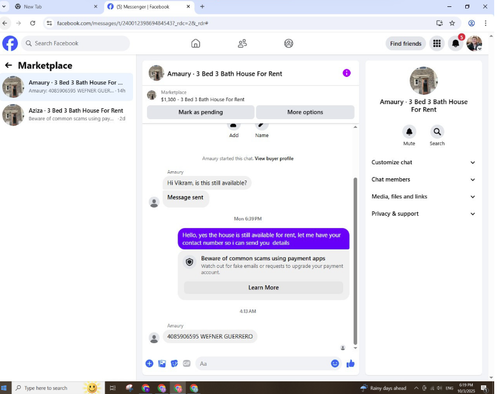This screenshot has width=500, height=394.
Task: Open the View buyer profile link
Action: 274,158
